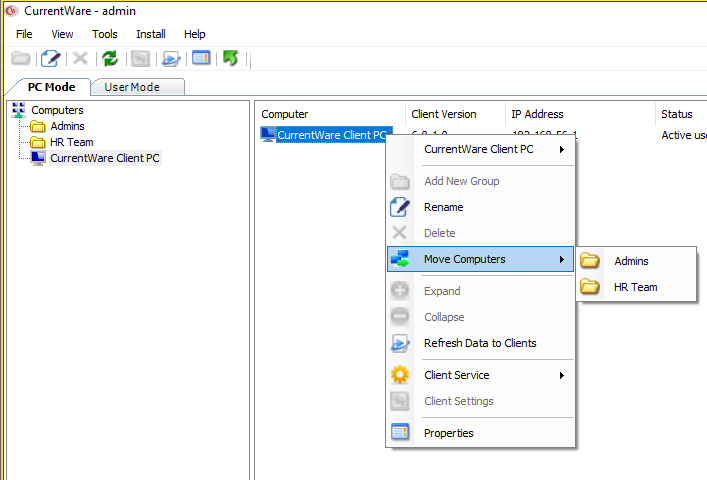Click the Properties icon in context menu

point(400,433)
